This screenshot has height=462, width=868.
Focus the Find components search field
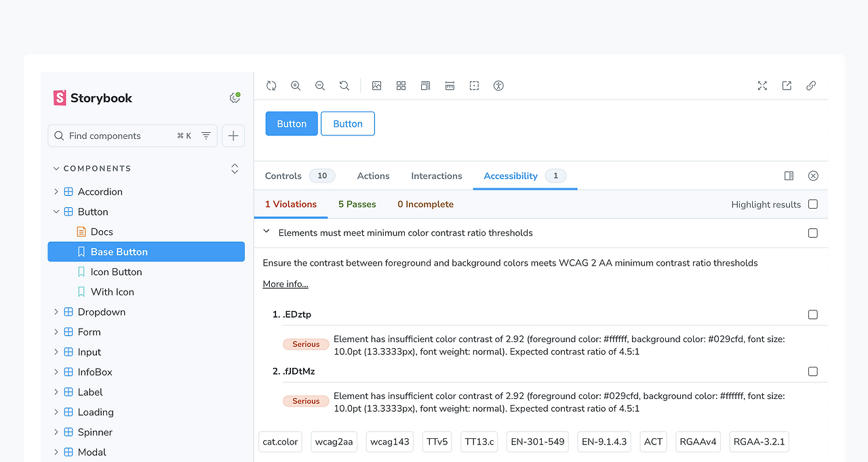[x=133, y=135]
